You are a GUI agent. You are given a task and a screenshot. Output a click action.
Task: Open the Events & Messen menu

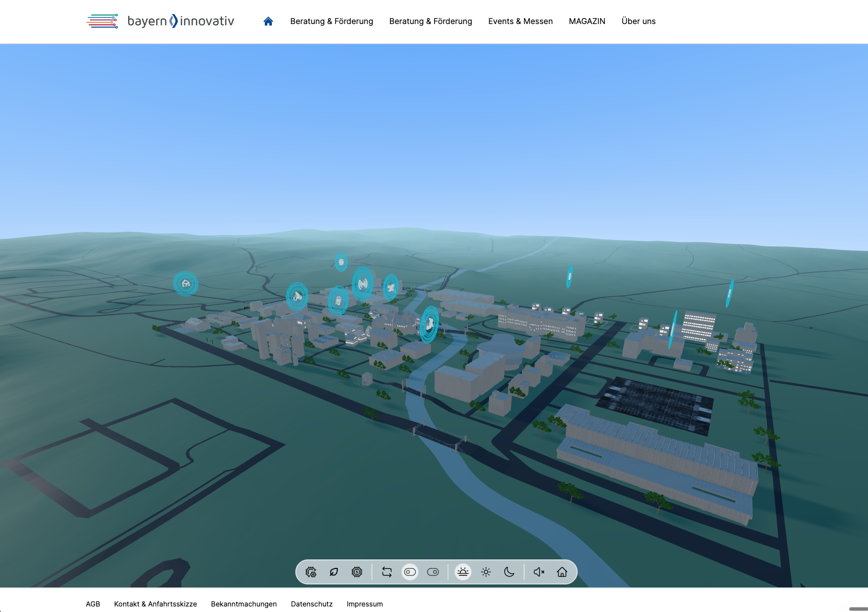[521, 21]
